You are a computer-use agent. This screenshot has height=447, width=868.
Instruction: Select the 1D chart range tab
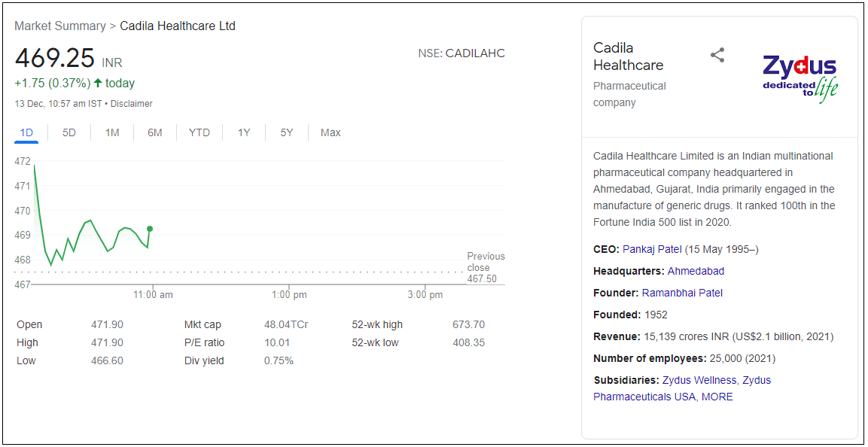click(26, 132)
